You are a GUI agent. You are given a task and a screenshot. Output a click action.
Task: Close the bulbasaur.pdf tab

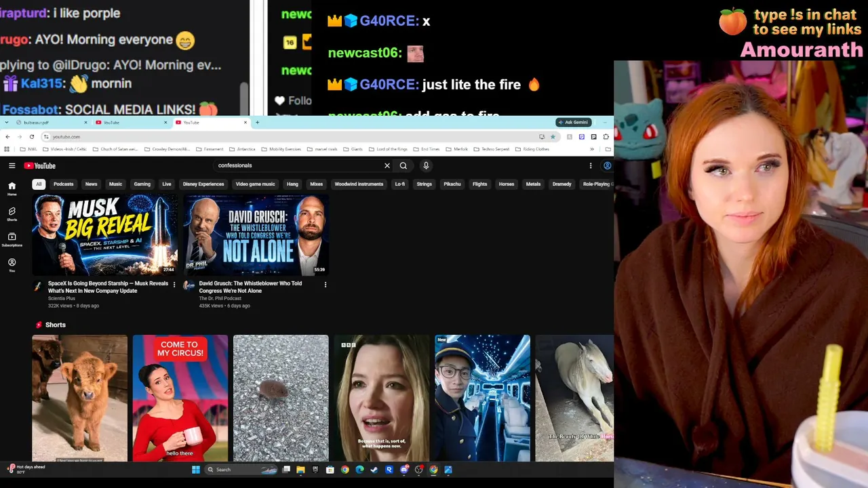(x=86, y=123)
